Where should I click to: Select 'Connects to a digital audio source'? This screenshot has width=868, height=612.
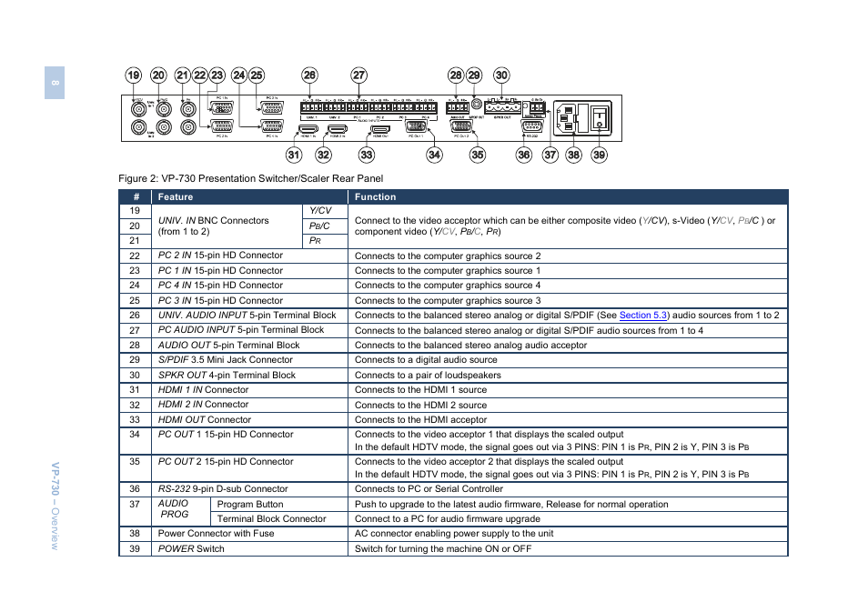[426, 360]
